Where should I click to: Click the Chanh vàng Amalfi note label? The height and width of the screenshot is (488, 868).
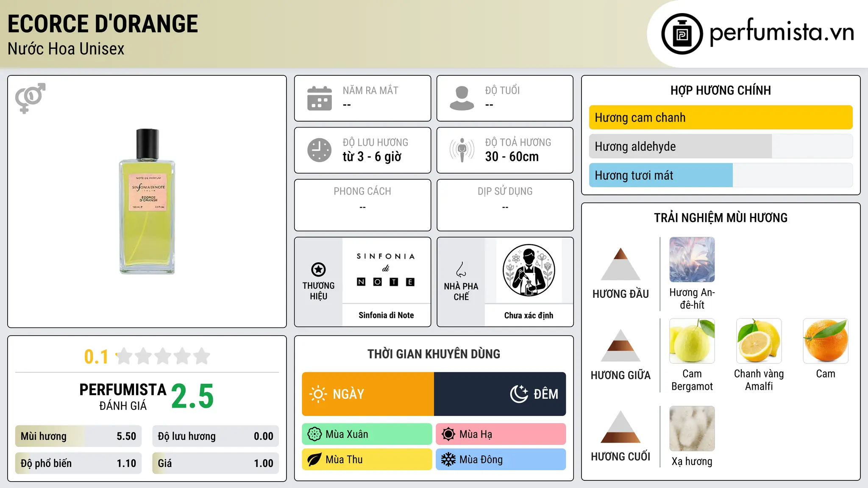[759, 380]
